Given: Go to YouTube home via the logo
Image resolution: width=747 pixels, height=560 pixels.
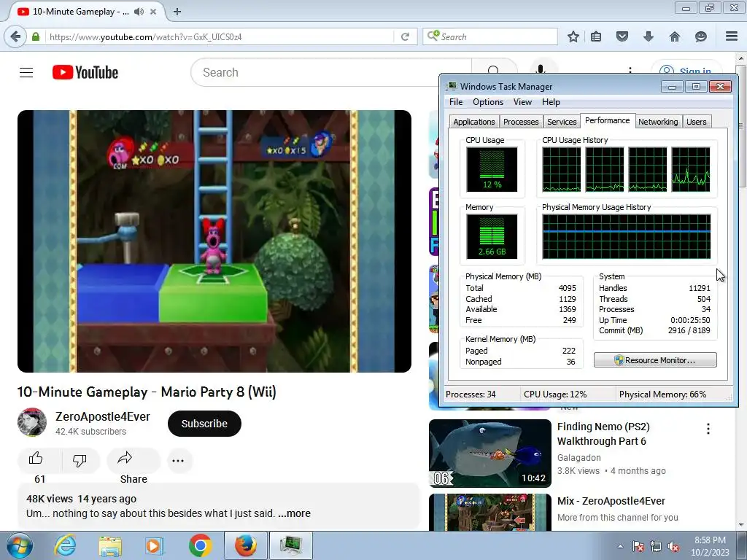Looking at the screenshot, I should [85, 72].
